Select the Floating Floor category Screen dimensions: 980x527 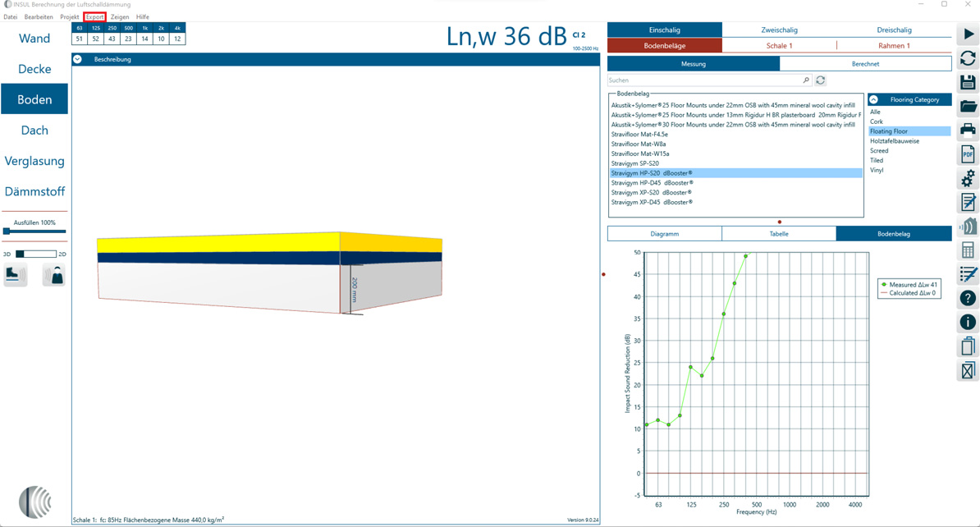[x=909, y=131]
